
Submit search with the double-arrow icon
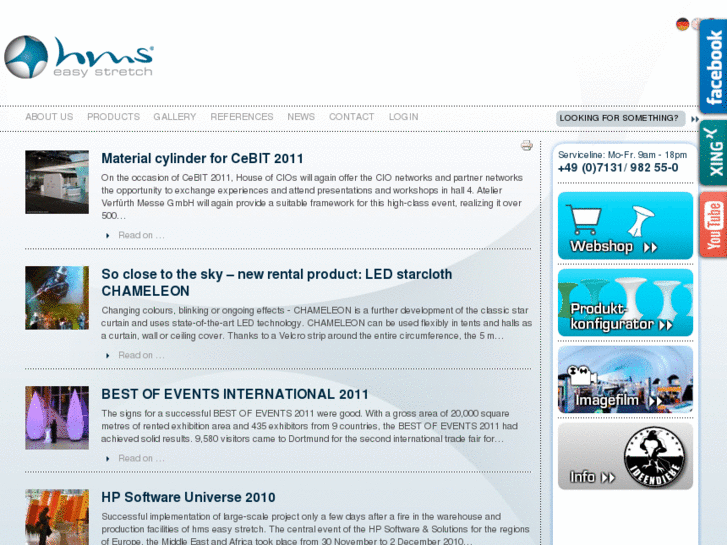(695, 119)
